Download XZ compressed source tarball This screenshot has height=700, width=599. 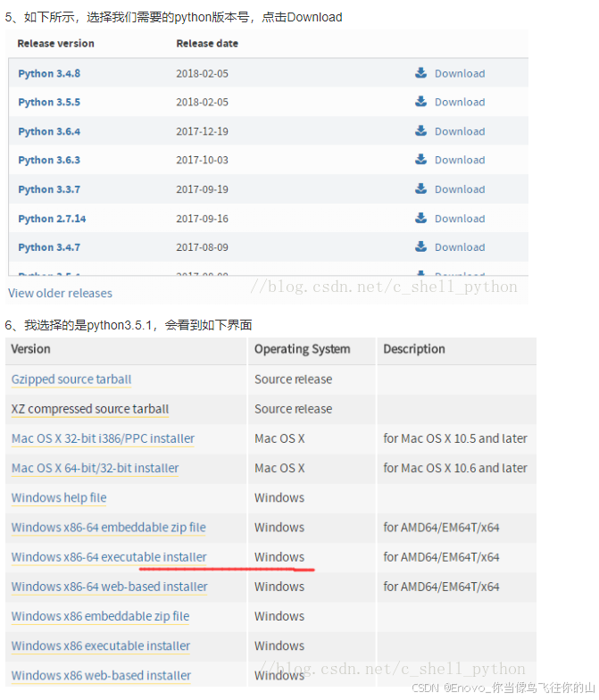[90, 409]
